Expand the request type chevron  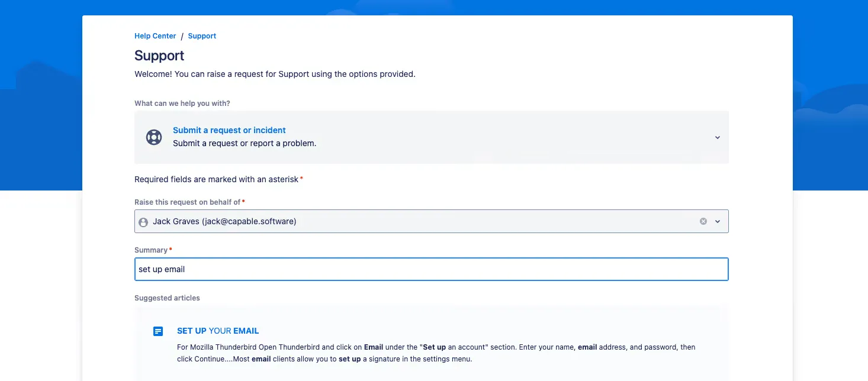(x=717, y=137)
